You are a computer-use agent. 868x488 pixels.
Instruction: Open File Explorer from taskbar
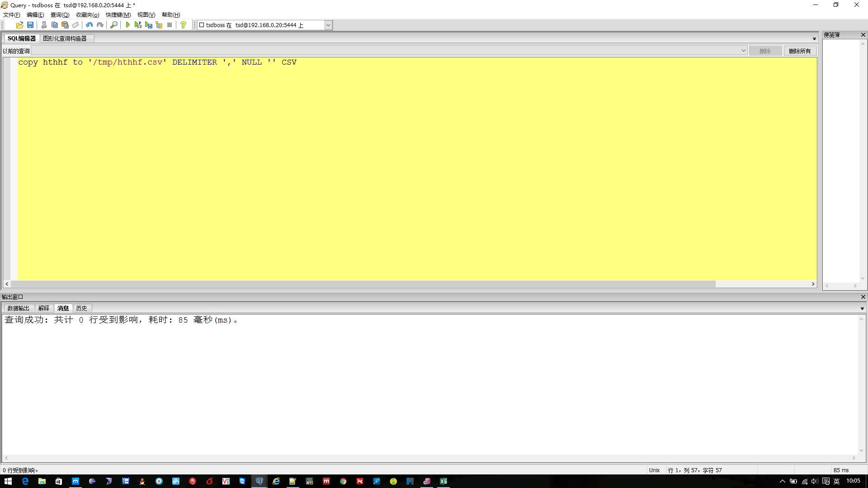(x=42, y=481)
